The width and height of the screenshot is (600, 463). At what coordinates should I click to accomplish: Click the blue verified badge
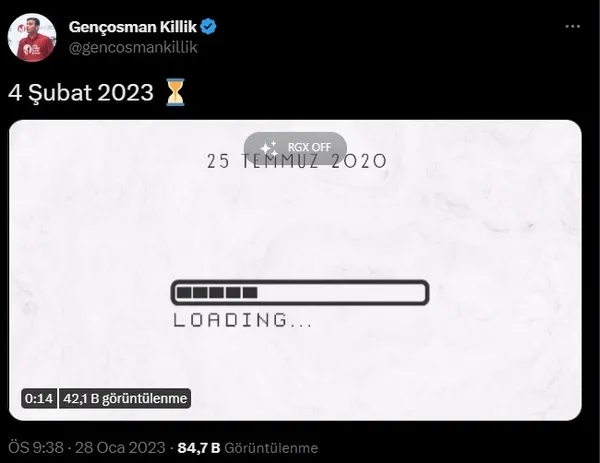pos(209,26)
